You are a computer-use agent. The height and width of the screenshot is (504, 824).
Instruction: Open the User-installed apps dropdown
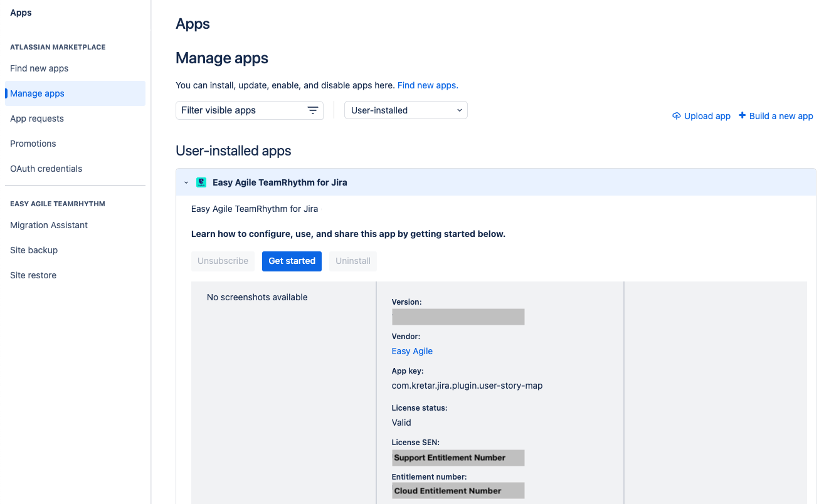[x=405, y=110]
